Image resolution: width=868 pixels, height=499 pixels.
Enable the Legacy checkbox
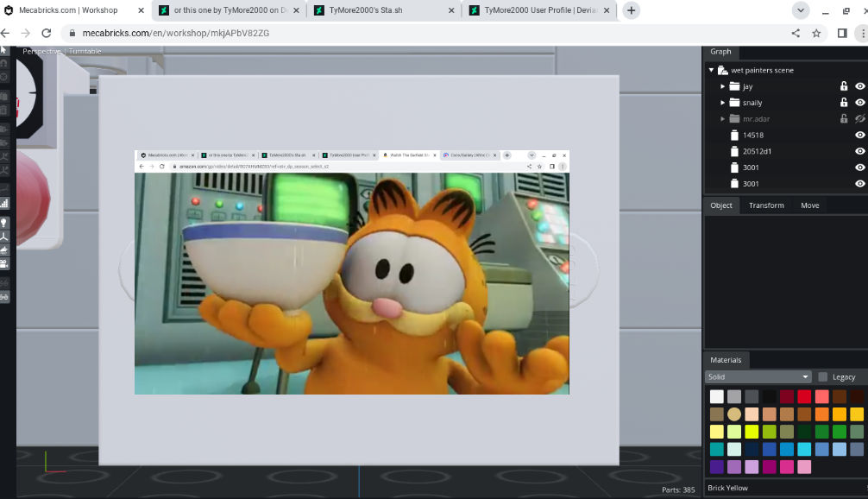(x=822, y=377)
